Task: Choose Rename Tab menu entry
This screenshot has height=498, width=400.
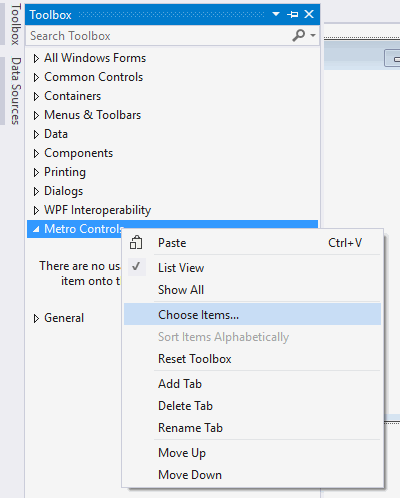Action: tap(253, 428)
